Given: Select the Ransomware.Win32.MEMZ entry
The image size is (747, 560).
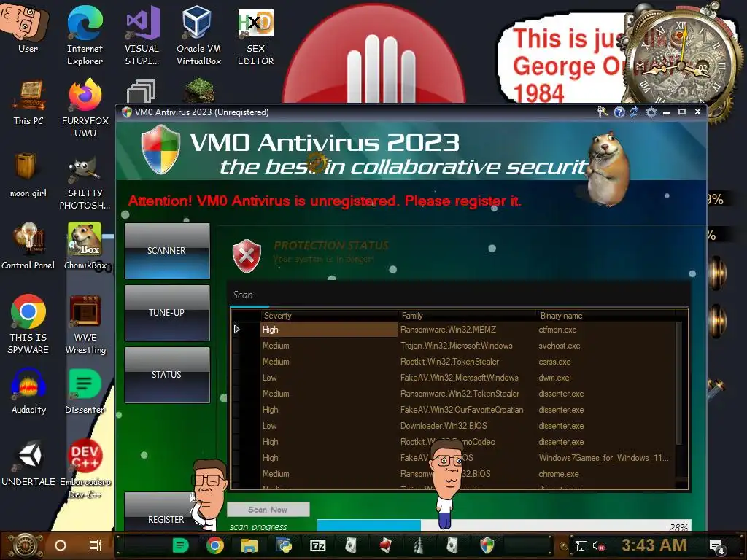Looking at the screenshot, I should pos(448,330).
